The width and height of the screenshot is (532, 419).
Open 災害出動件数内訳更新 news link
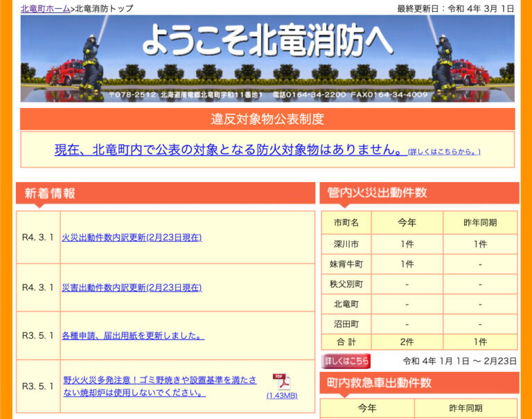click(132, 287)
